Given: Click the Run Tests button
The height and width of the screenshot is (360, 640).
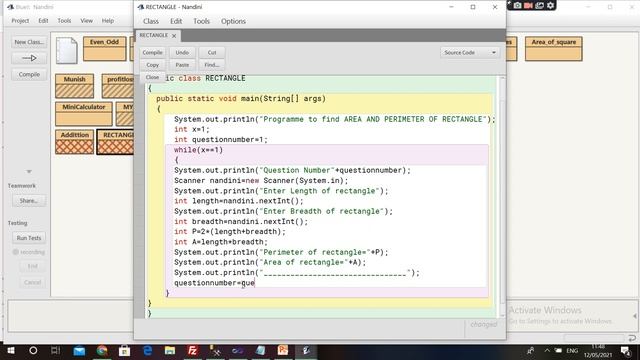Looking at the screenshot, I should click(x=29, y=238).
